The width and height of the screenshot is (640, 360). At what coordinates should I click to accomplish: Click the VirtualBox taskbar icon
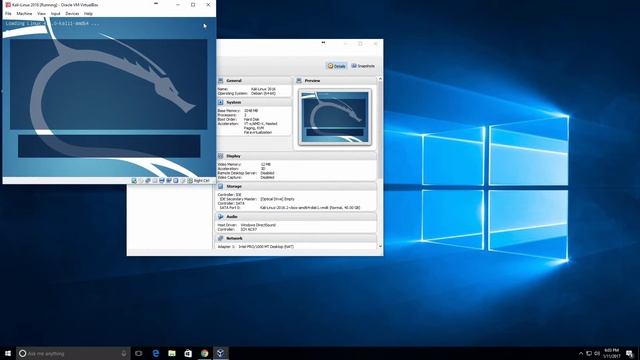(220, 353)
